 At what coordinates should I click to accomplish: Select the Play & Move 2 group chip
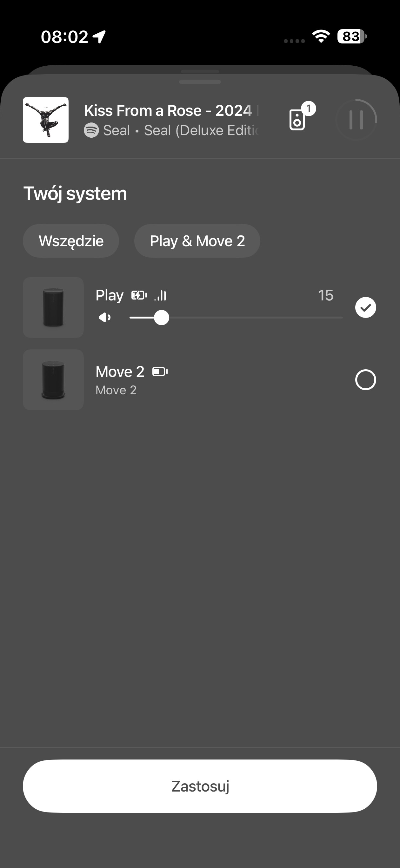[x=197, y=241]
